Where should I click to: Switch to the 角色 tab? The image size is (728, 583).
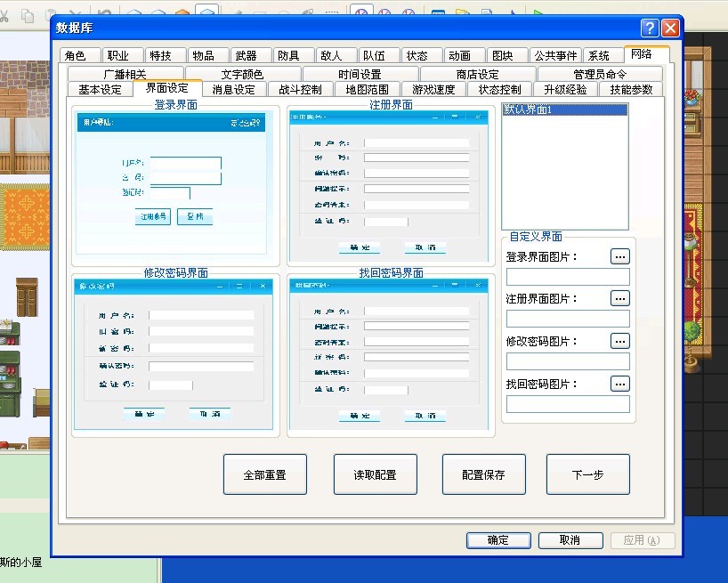(80, 56)
